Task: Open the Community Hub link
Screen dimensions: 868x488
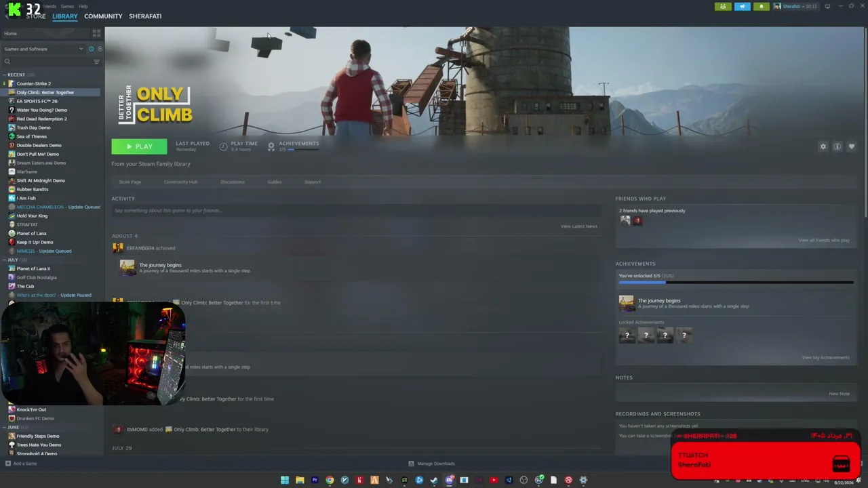Action: pyautogui.click(x=180, y=182)
